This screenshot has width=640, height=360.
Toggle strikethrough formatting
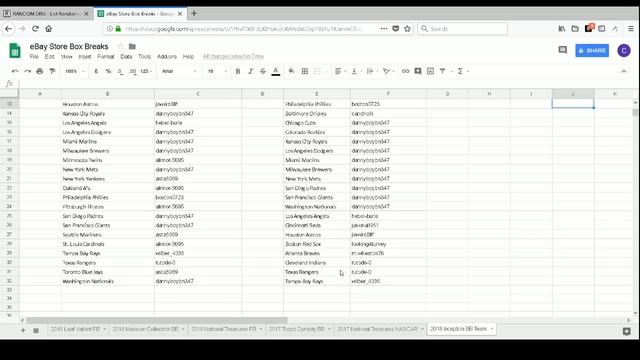[x=263, y=71]
